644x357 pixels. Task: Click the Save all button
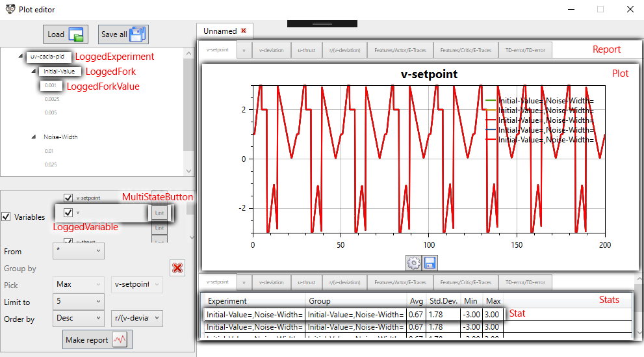(123, 34)
